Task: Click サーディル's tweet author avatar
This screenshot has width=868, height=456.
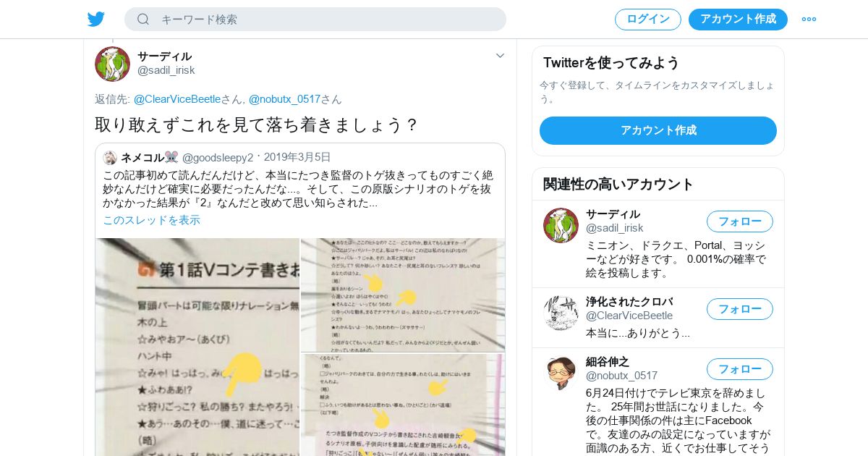Action: pos(112,64)
